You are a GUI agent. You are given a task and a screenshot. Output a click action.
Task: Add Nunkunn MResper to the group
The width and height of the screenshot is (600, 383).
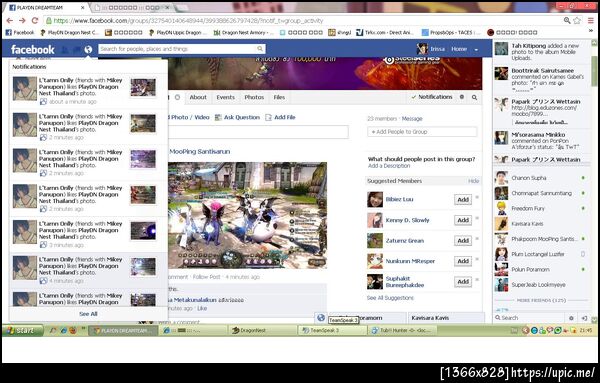coord(463,261)
